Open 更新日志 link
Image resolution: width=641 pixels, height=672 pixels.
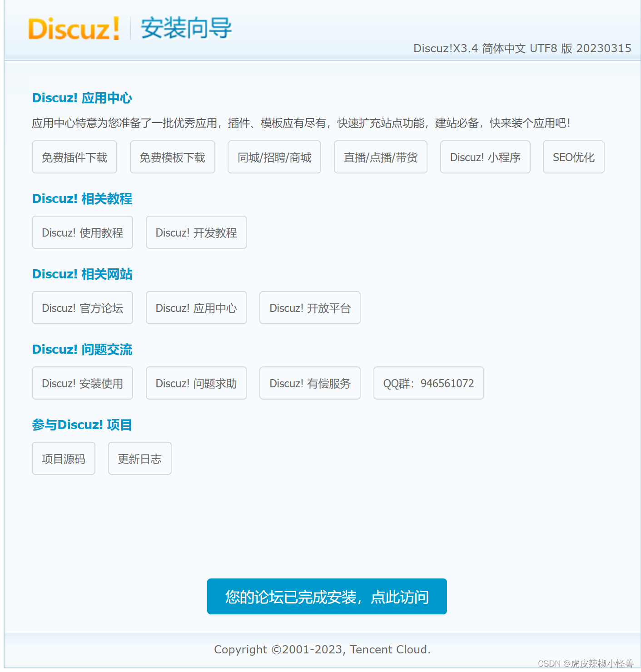tap(140, 459)
